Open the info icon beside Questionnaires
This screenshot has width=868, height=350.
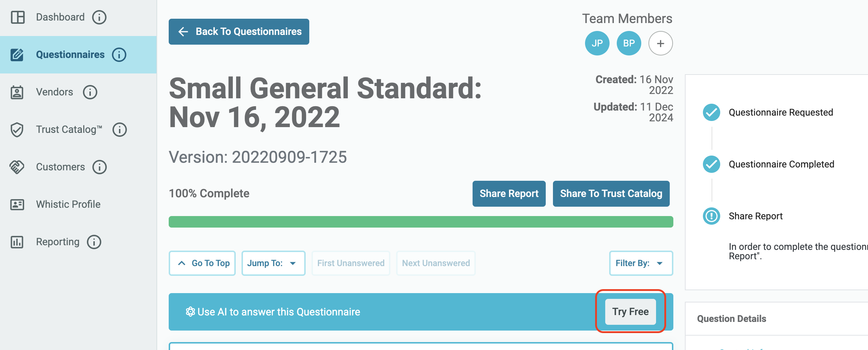119,55
